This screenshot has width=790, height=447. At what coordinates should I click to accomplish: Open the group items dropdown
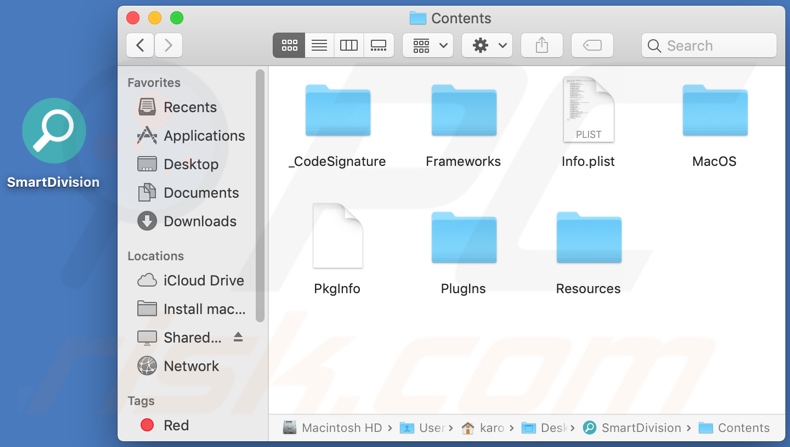pos(428,45)
